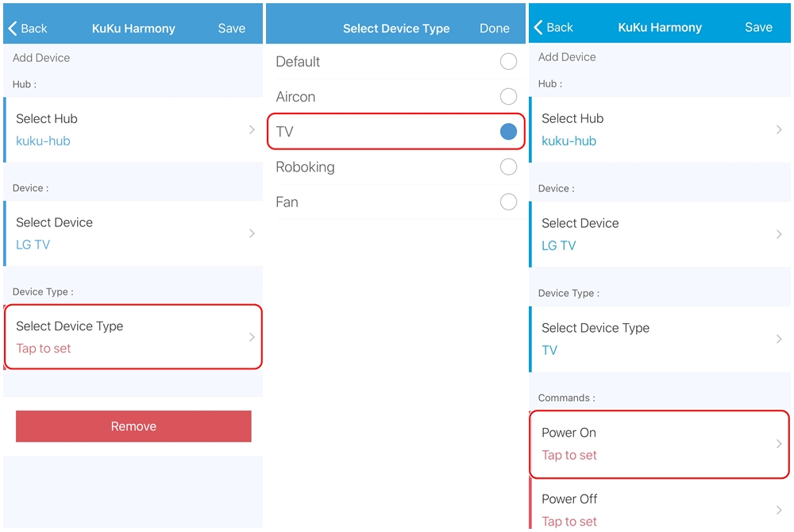Click Select Device label in right screen
794x532 pixels.
[580, 223]
